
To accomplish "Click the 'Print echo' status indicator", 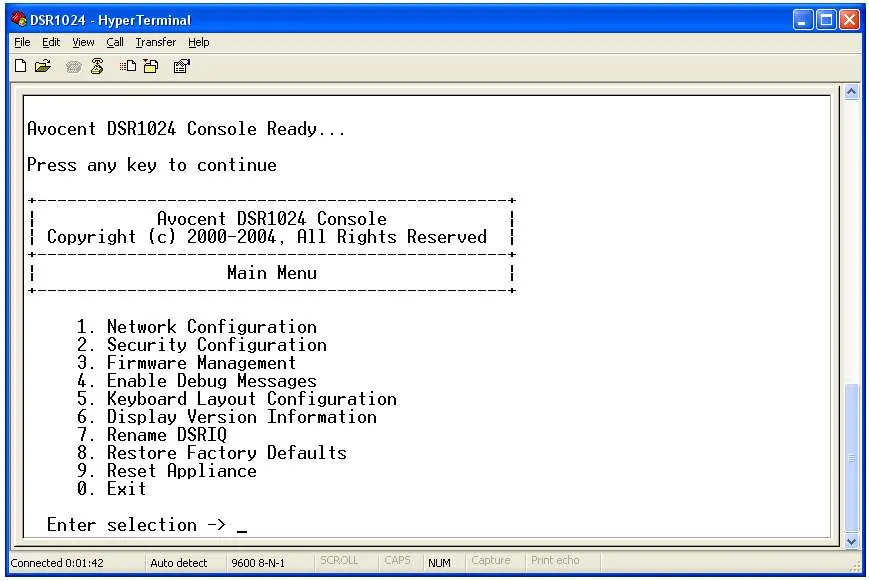I will tap(555, 560).
